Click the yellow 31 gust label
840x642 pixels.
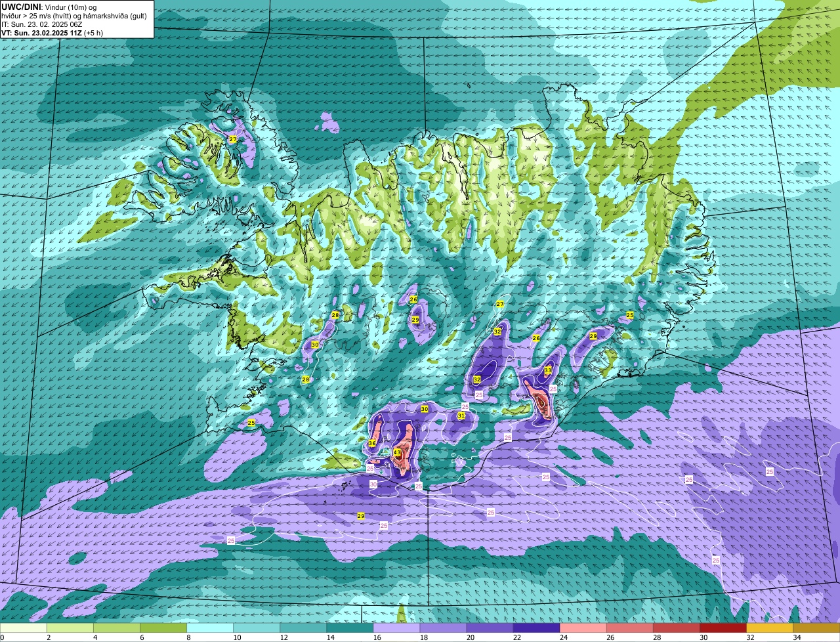point(461,416)
